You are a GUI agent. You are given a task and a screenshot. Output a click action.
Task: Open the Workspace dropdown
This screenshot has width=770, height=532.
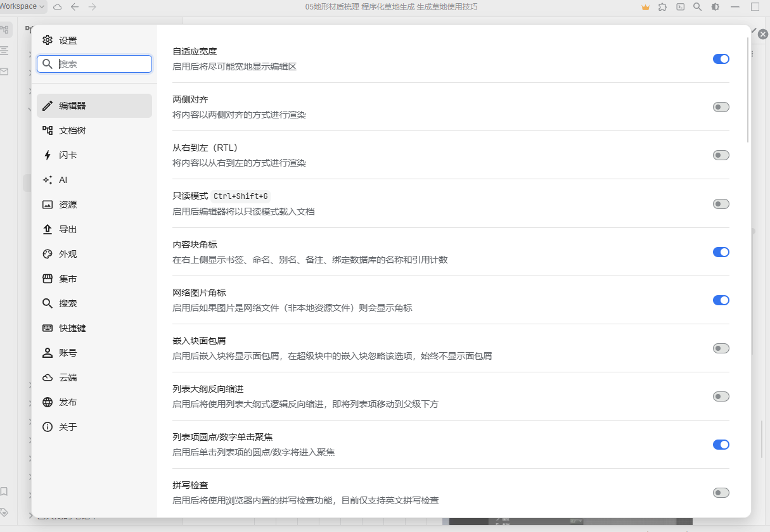(x=23, y=6)
